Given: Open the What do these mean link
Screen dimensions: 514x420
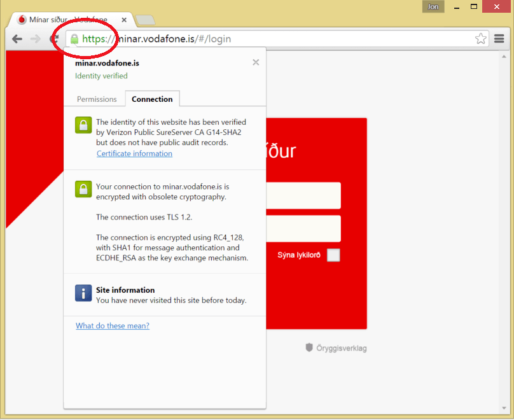Looking at the screenshot, I should [113, 326].
